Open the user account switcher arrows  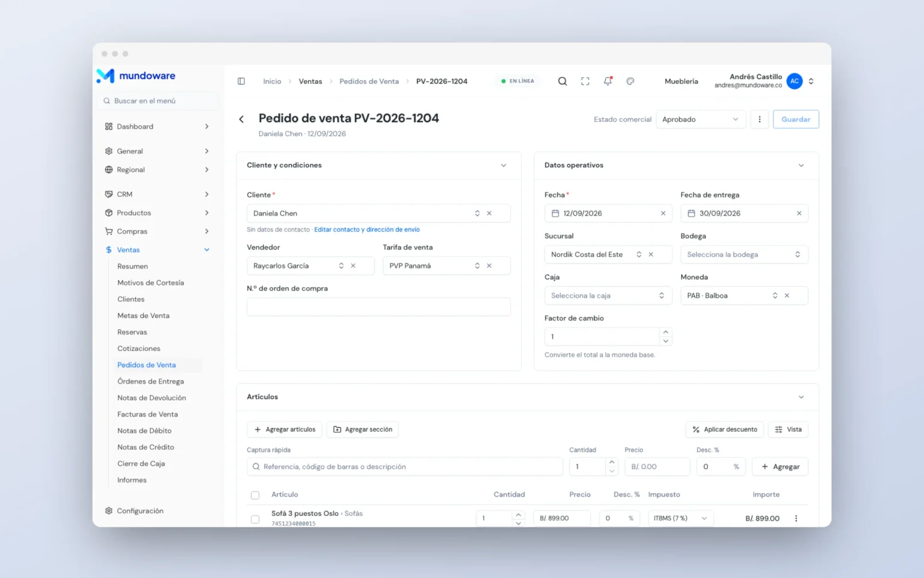pyautogui.click(x=811, y=81)
